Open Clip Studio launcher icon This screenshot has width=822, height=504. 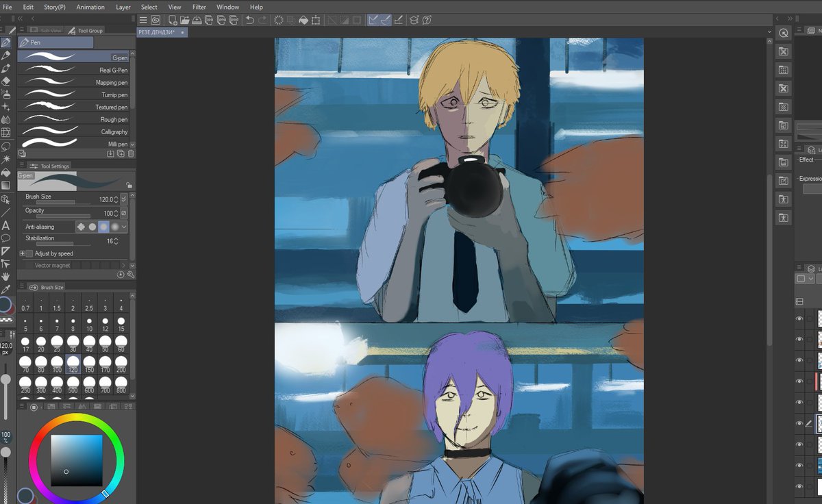pos(155,20)
